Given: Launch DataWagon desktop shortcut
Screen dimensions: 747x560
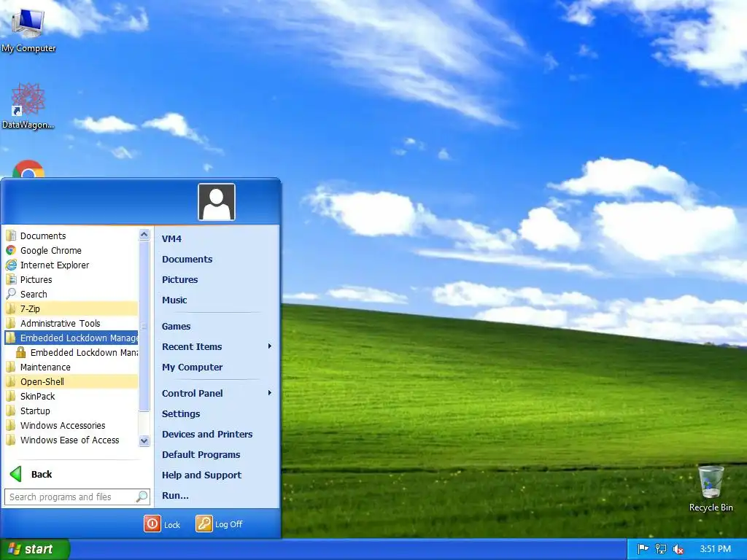Looking at the screenshot, I should tap(28, 106).
